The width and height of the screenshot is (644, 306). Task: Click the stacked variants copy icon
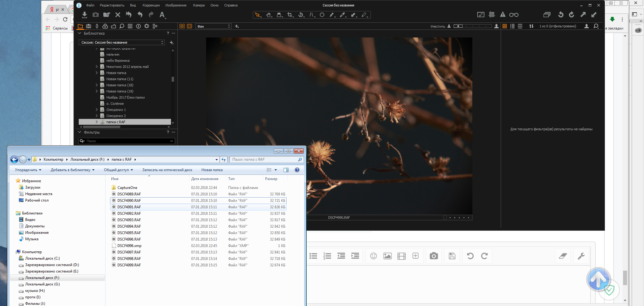coord(547,14)
